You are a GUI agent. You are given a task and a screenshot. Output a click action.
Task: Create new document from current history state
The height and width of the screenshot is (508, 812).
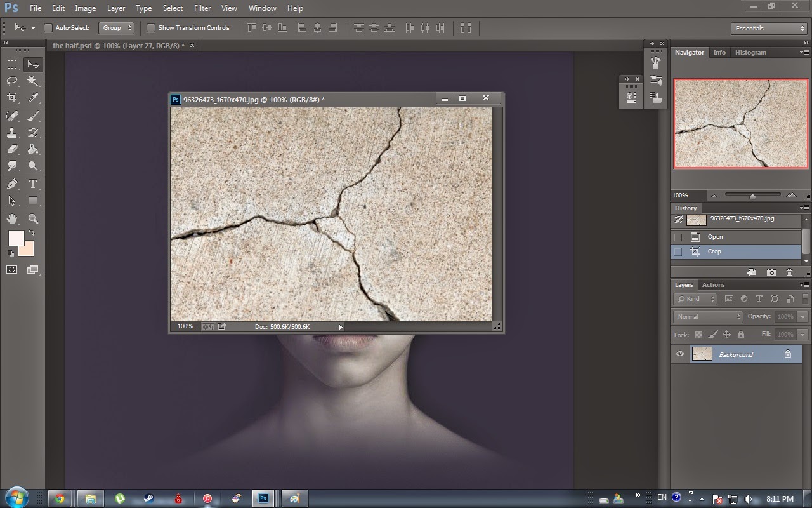(752, 272)
